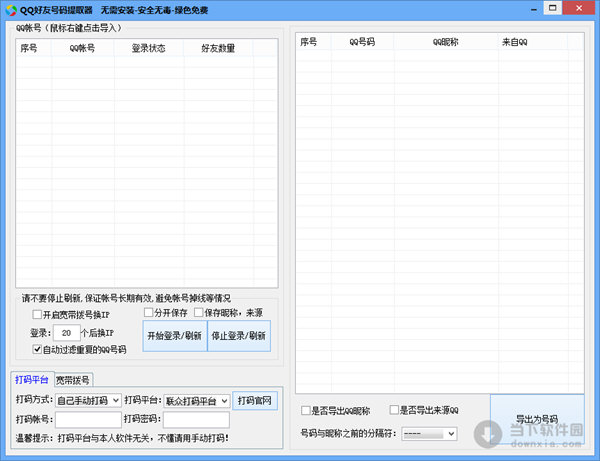
Task: Focus the 登录 count field showing 20
Action: coord(67,333)
